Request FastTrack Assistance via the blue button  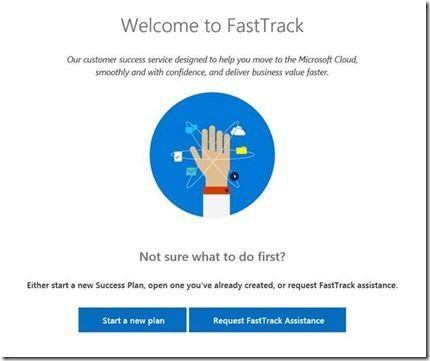point(268,320)
